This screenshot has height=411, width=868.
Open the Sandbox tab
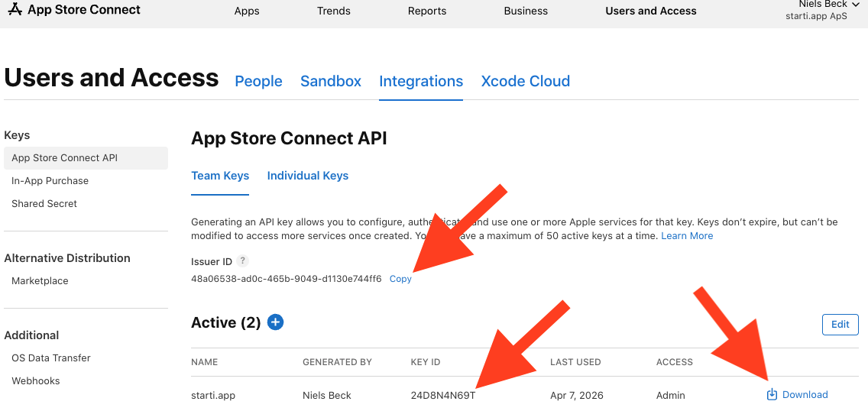[331, 81]
